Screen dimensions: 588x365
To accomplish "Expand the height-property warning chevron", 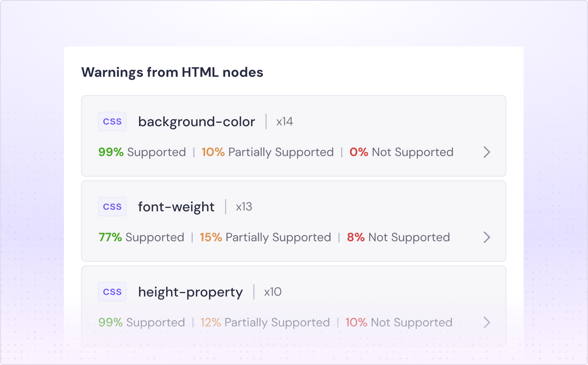I will 487,322.
